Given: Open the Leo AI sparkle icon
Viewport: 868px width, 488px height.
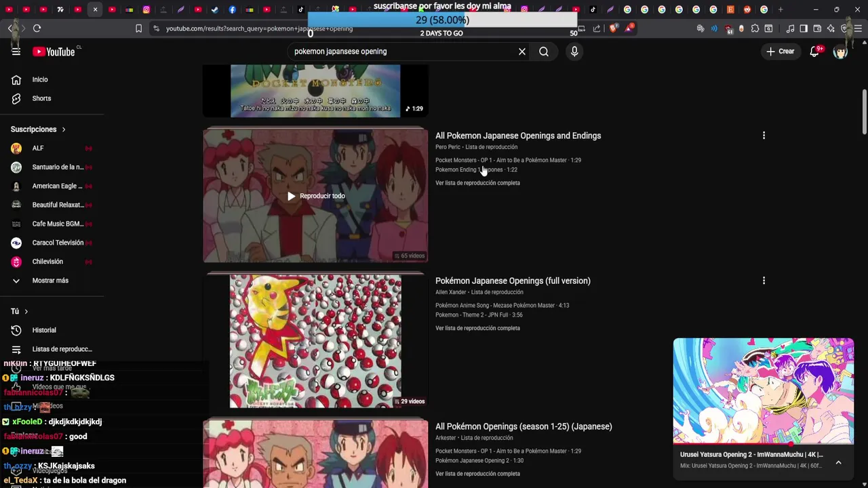Looking at the screenshot, I should click(831, 28).
